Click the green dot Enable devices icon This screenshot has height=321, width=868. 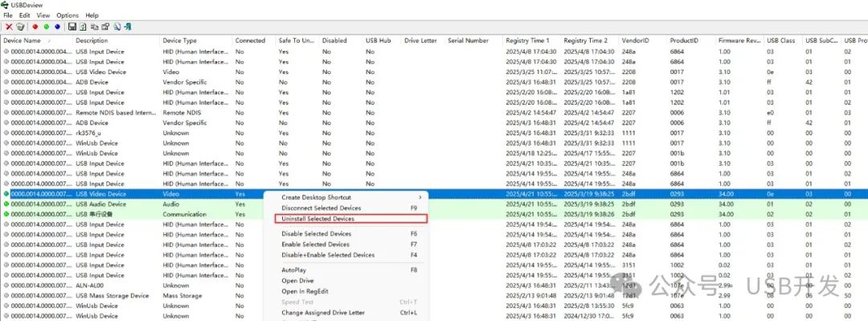[47, 27]
